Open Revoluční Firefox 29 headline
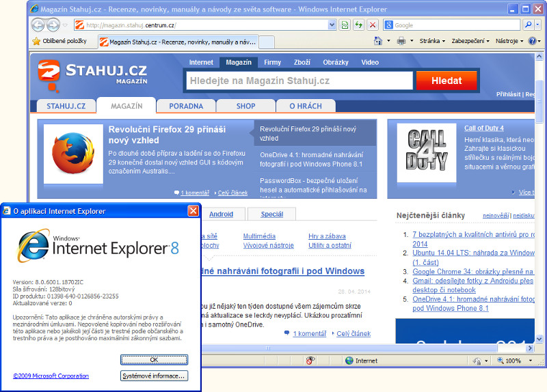The width and height of the screenshot is (547, 392). click(x=167, y=135)
